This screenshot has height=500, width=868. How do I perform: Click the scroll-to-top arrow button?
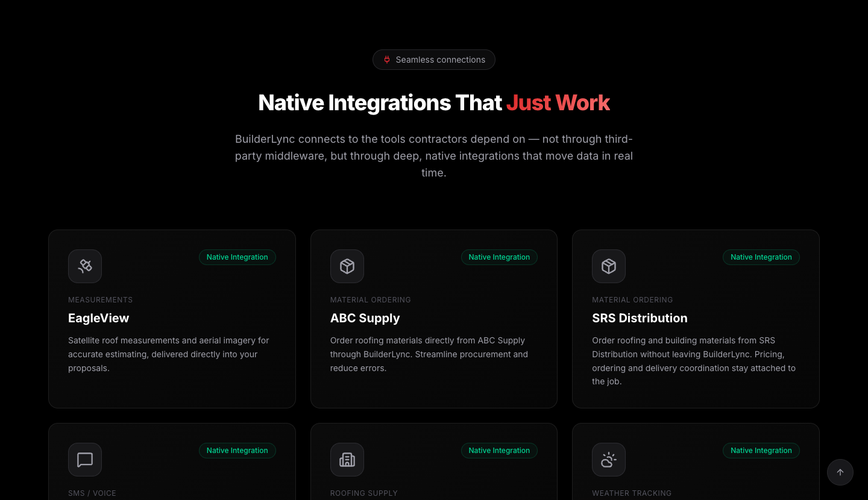coord(840,472)
